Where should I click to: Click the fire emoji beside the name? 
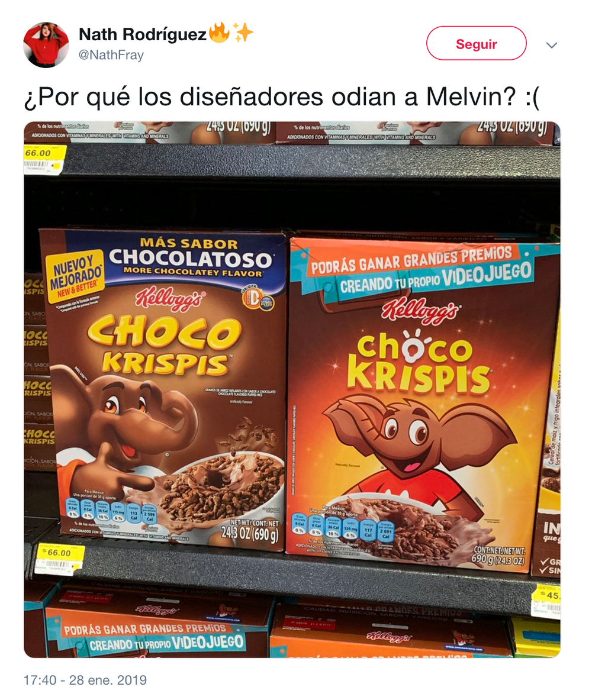[x=219, y=32]
